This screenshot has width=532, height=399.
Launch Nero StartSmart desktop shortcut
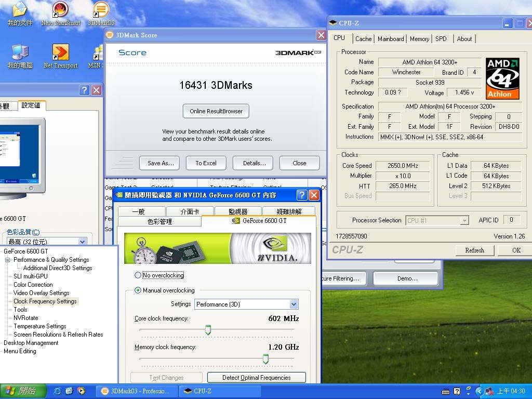(60, 14)
